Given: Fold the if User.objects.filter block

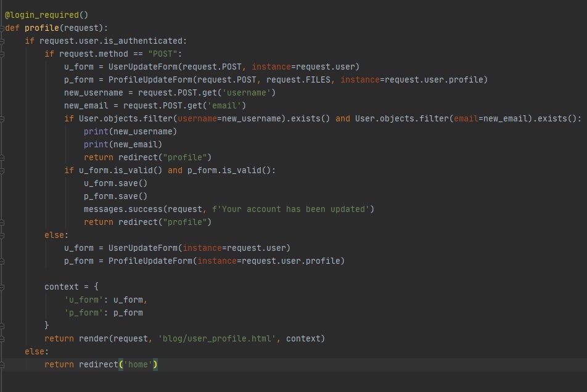Looking at the screenshot, I should point(2,119).
